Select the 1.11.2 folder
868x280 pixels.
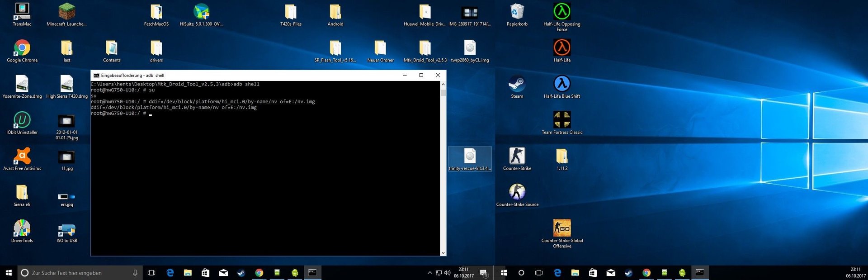tap(562, 157)
